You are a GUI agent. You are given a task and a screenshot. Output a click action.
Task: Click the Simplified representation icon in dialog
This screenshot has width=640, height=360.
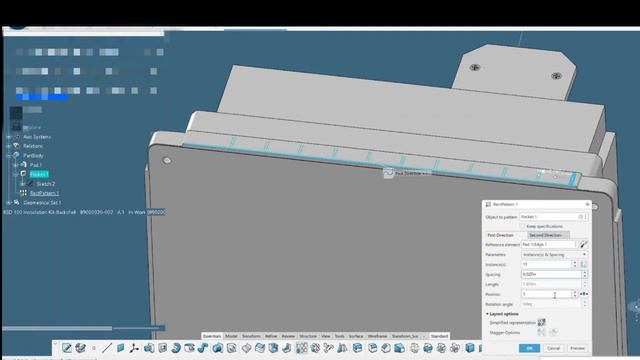point(542,322)
